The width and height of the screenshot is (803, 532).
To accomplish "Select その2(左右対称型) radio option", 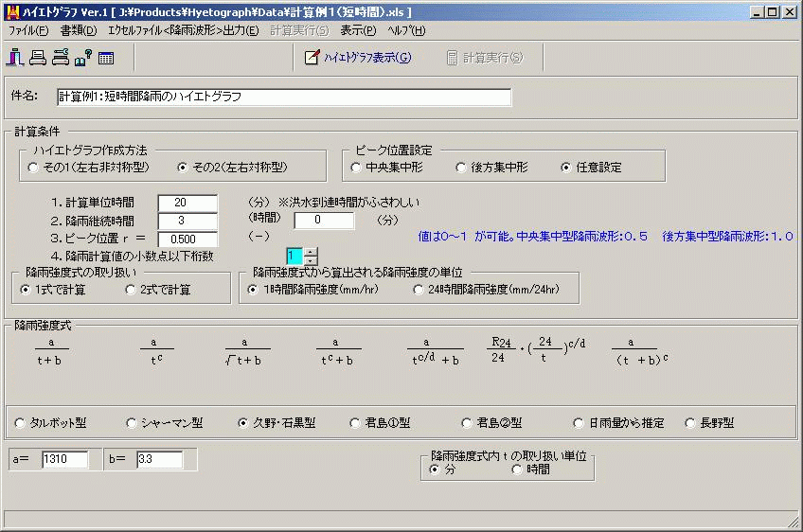I will (233, 168).
